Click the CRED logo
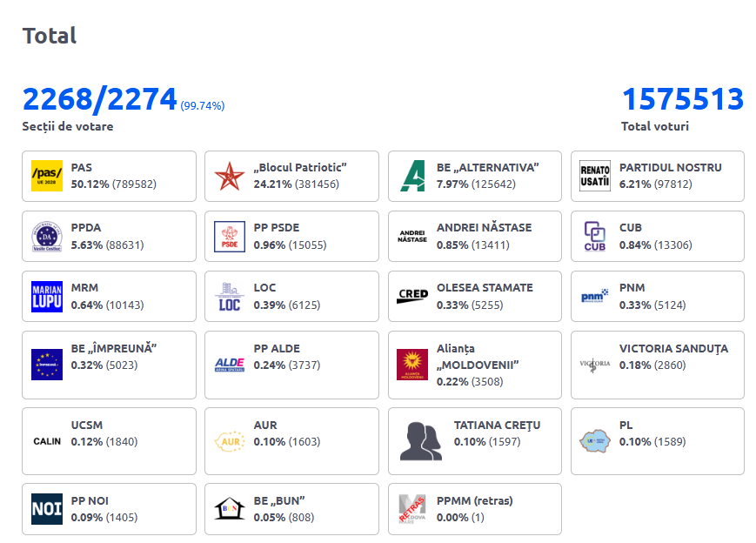The width and height of the screenshot is (756, 543). coord(412,296)
